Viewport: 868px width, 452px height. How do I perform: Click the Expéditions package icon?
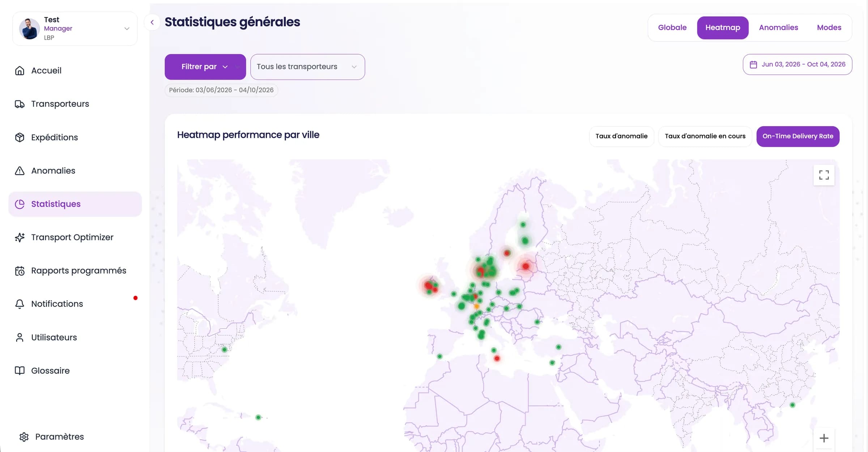coord(20,137)
